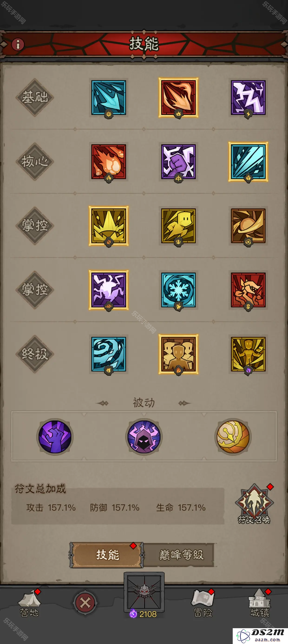Screen dimensions: 288x644
Task: Select the yellow crown control skill
Action: coord(108,226)
